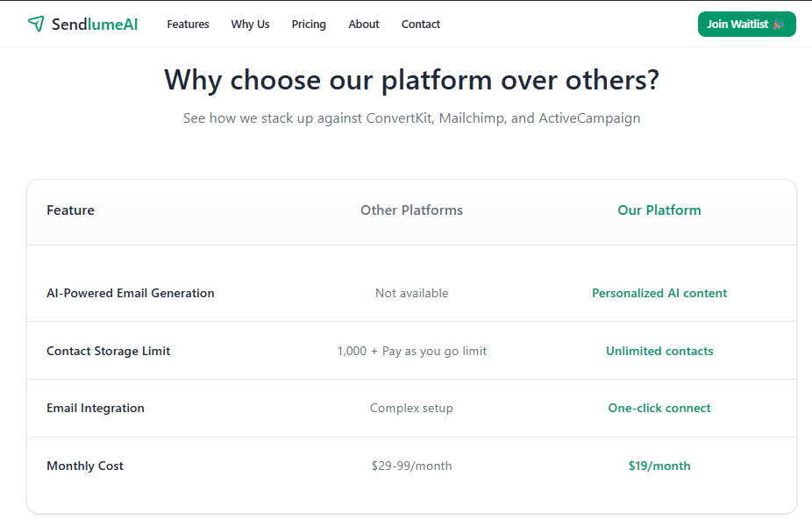Click the 'Feature' column header
This screenshot has width=812, height=527.
[70, 210]
